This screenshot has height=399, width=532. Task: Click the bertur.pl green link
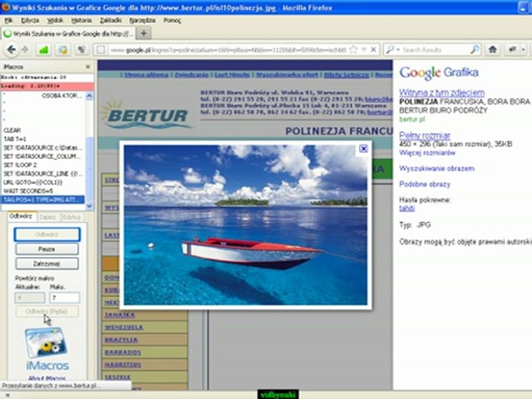coord(412,119)
